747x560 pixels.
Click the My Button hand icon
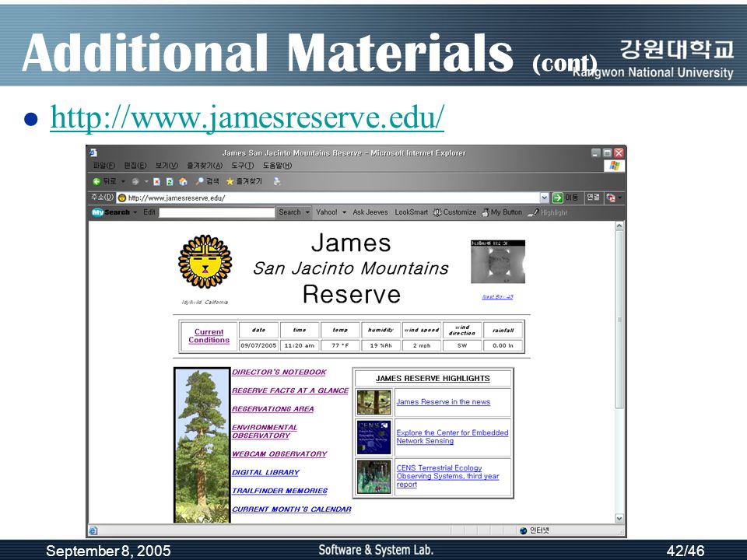[502, 212]
